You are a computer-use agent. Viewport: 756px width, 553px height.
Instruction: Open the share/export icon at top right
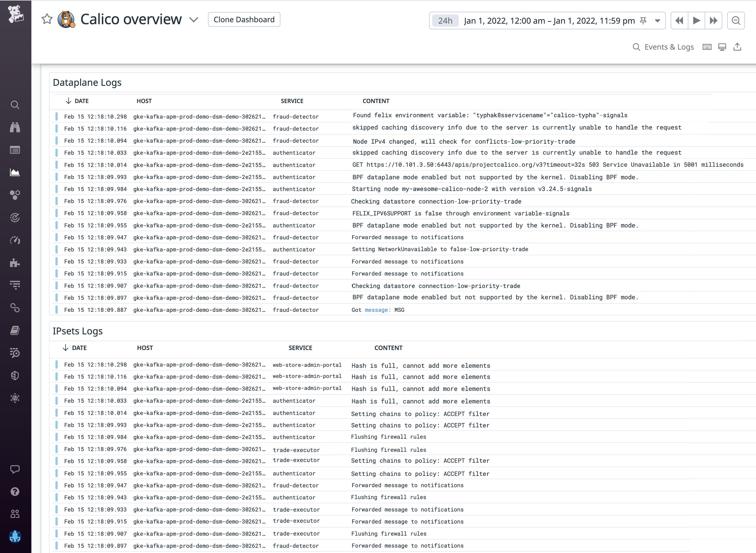pyautogui.click(x=737, y=47)
